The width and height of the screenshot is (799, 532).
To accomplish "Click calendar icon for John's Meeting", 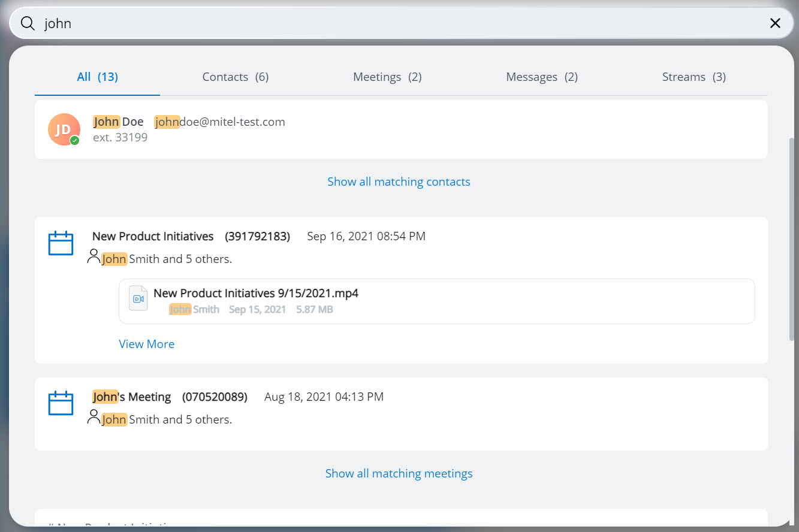I will pos(61,403).
